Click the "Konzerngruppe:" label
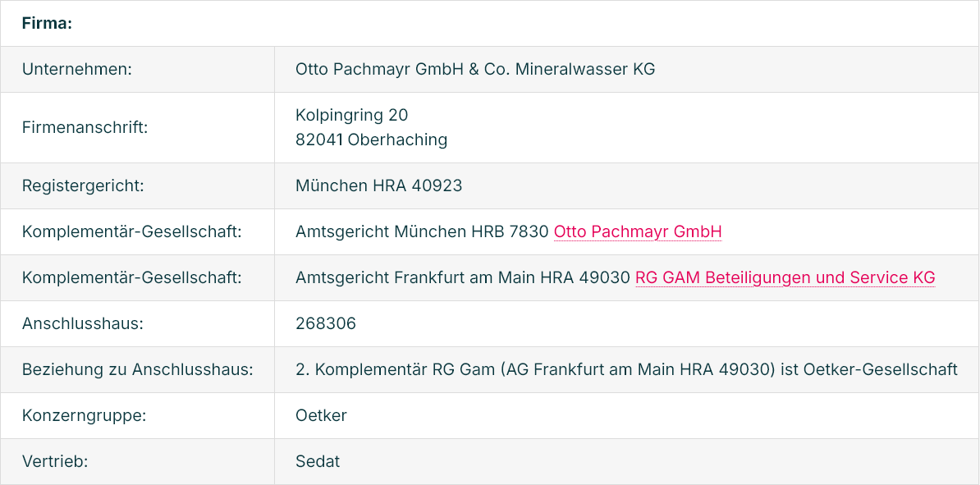Viewport: 980px width, 485px height. click(84, 416)
